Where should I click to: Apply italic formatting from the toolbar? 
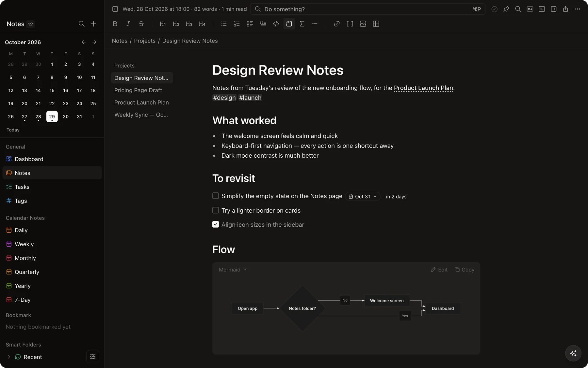pyautogui.click(x=128, y=24)
